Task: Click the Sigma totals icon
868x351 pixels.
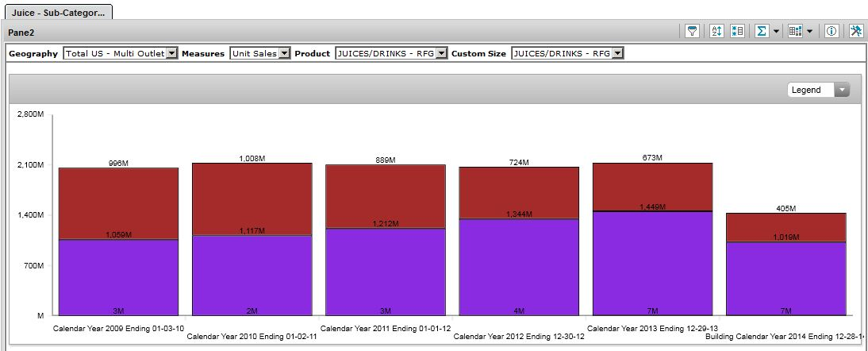Action: pos(762,31)
